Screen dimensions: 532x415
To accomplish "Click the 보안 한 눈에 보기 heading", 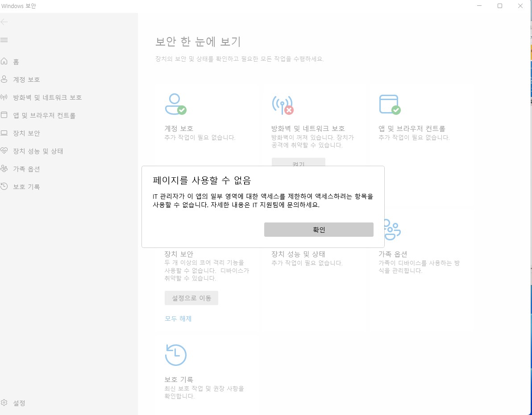I will [198, 42].
